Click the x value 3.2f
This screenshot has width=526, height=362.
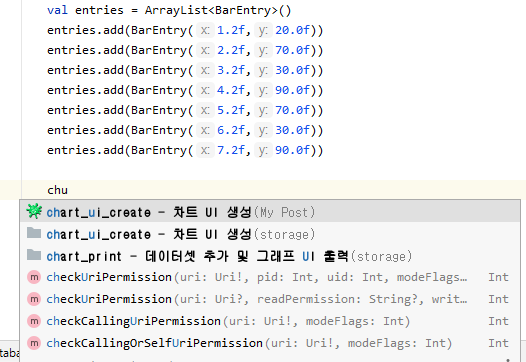(x=231, y=70)
